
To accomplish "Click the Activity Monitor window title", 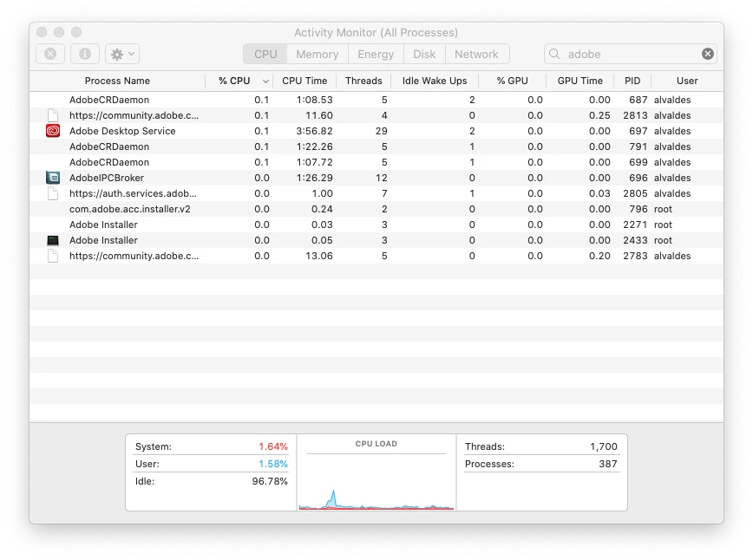I will (x=376, y=32).
